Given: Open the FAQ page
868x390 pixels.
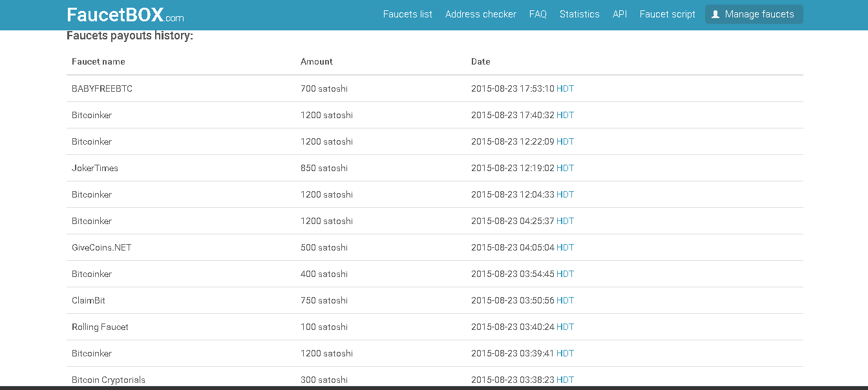Looking at the screenshot, I should (538, 14).
